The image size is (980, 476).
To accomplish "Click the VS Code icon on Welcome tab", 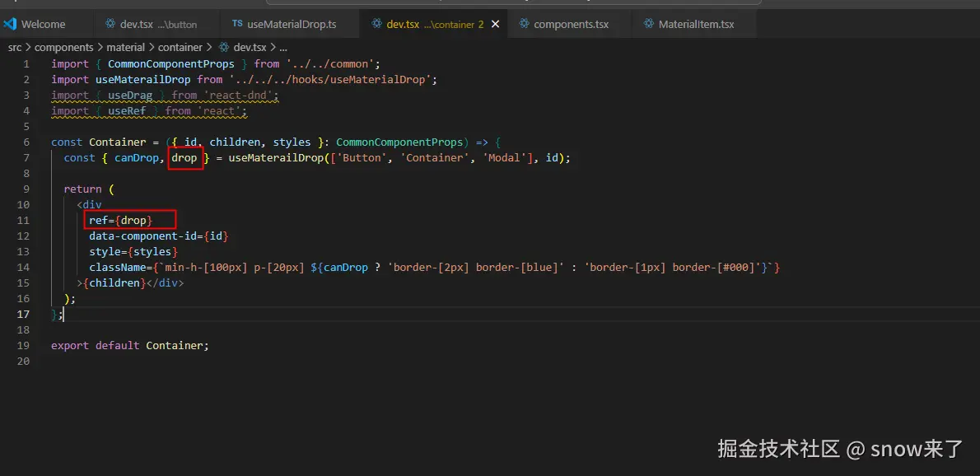I will [x=9, y=25].
